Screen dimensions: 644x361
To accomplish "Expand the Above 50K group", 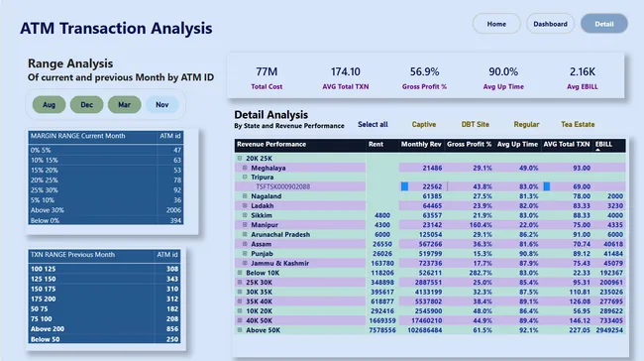I will click(x=240, y=330).
